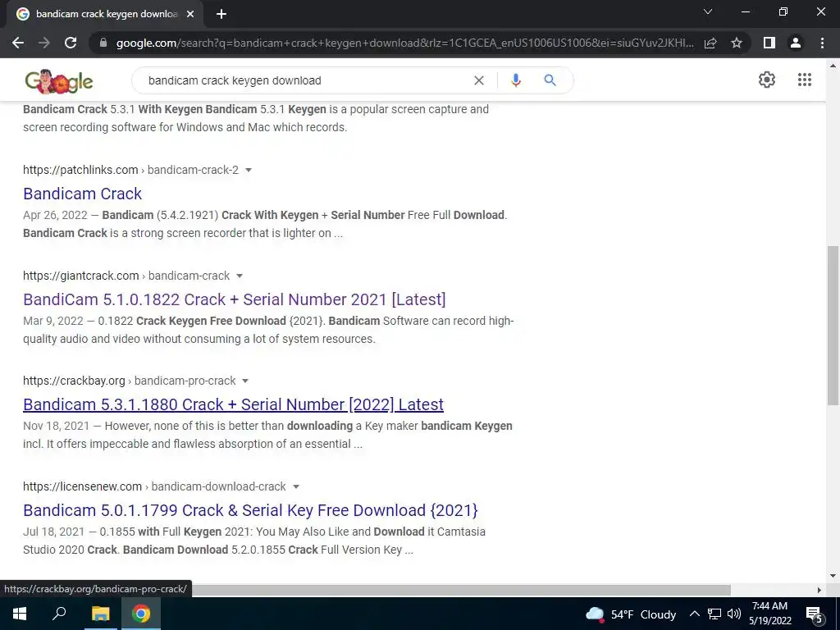Click in the Google search input field

305,80
